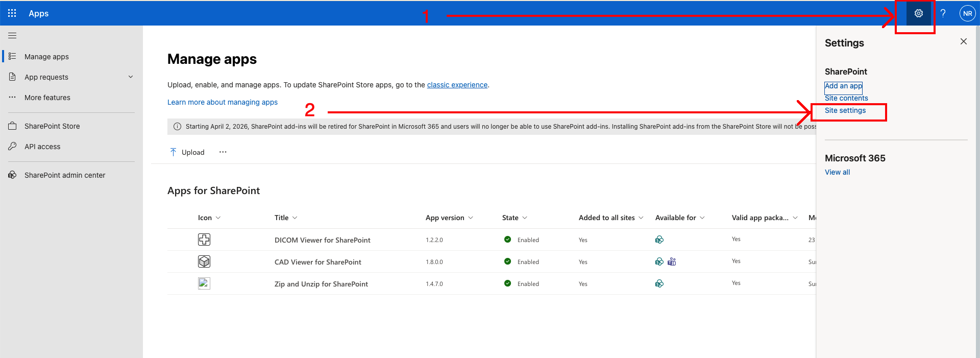Screen dimensions: 980x358
Task: Open Site contents link
Action: [x=846, y=98]
